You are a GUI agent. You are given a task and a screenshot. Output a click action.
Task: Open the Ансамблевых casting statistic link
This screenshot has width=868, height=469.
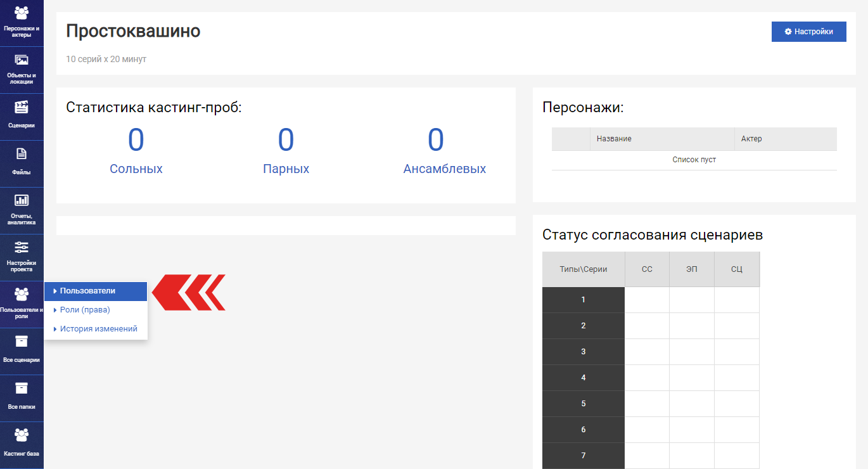(x=445, y=169)
